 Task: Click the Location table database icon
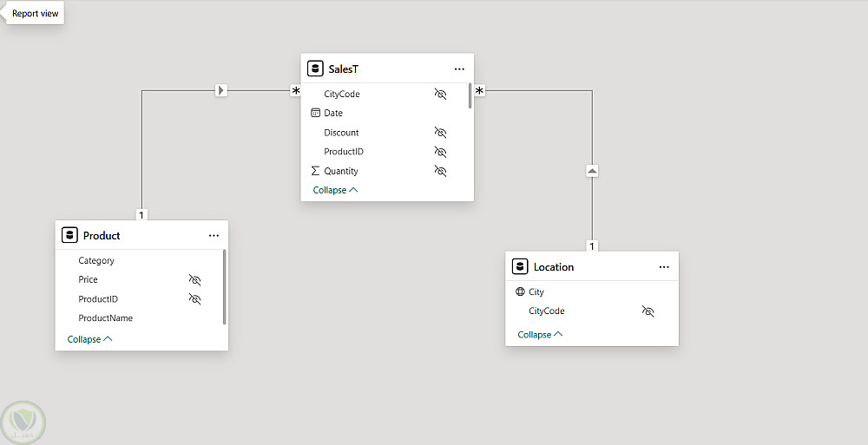point(520,267)
